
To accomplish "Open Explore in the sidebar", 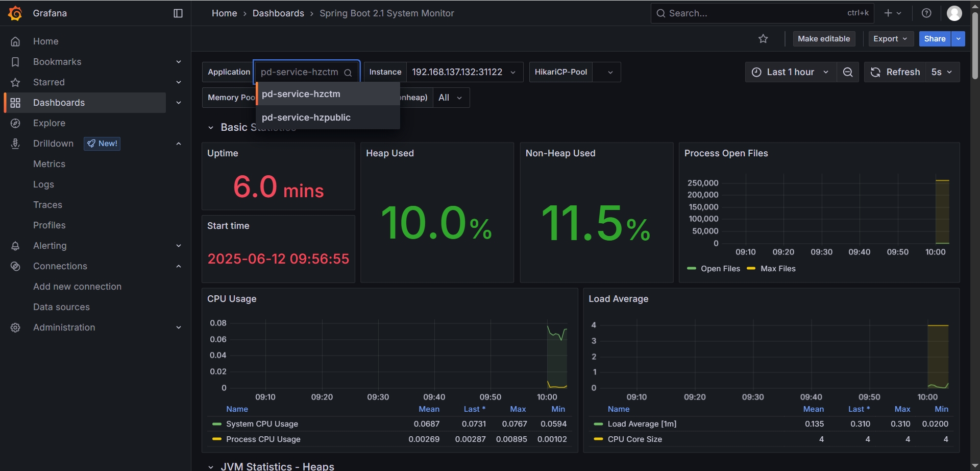I will click(49, 123).
